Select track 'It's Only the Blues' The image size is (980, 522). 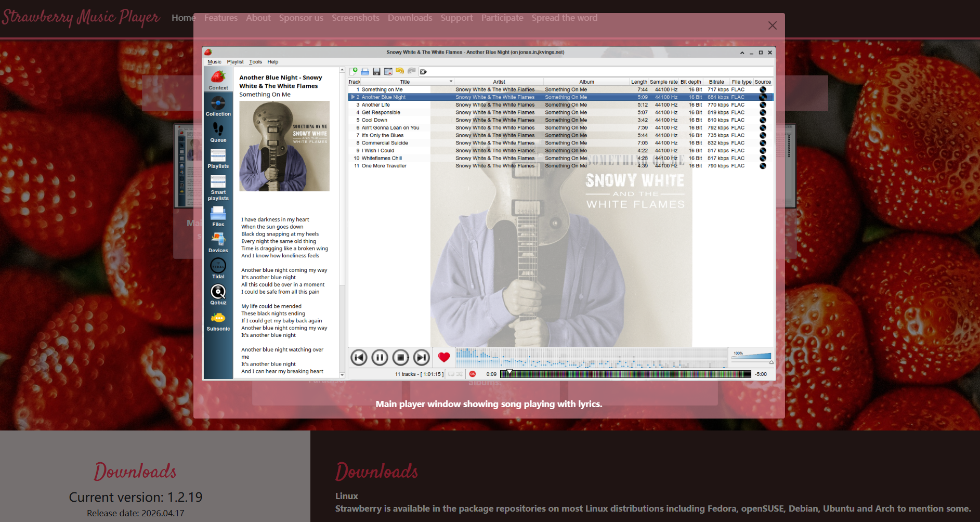[561, 135]
